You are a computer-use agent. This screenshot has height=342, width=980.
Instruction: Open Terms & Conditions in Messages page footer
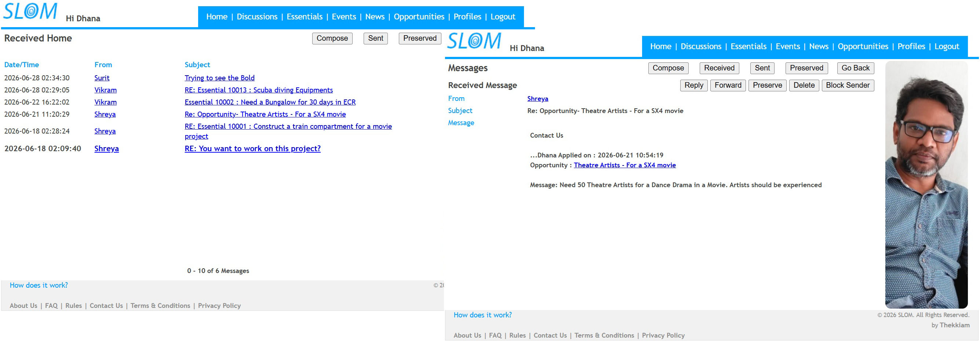(x=604, y=335)
